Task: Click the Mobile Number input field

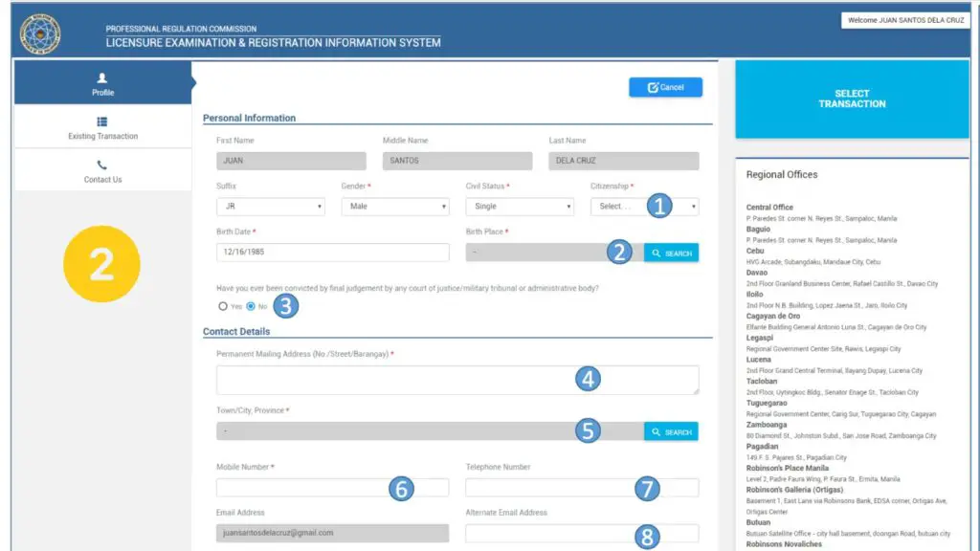Action: [331, 488]
